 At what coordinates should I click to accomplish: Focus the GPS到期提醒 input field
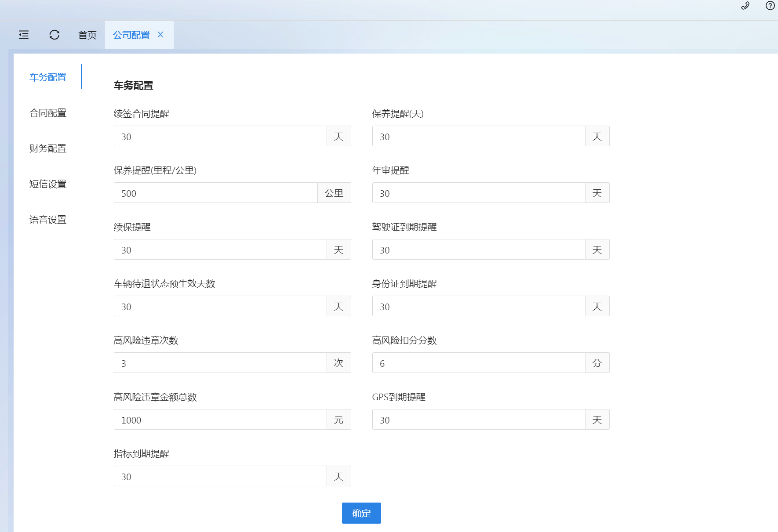[x=479, y=420]
